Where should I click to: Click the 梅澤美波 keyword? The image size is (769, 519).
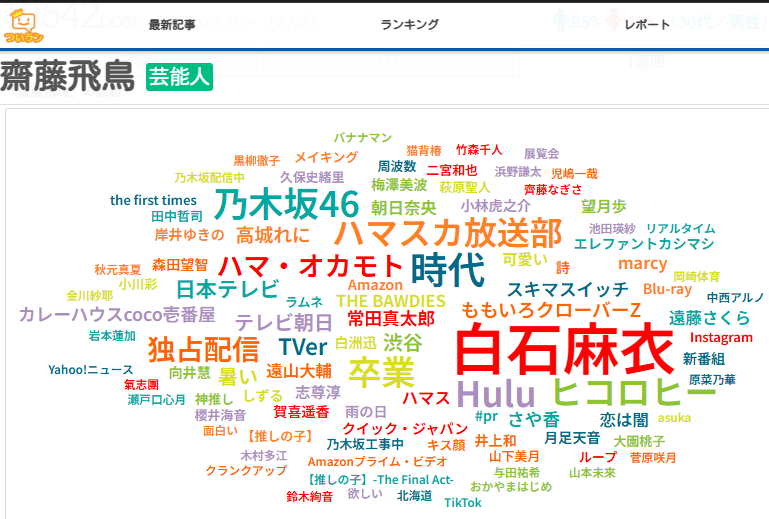pyautogui.click(x=399, y=185)
